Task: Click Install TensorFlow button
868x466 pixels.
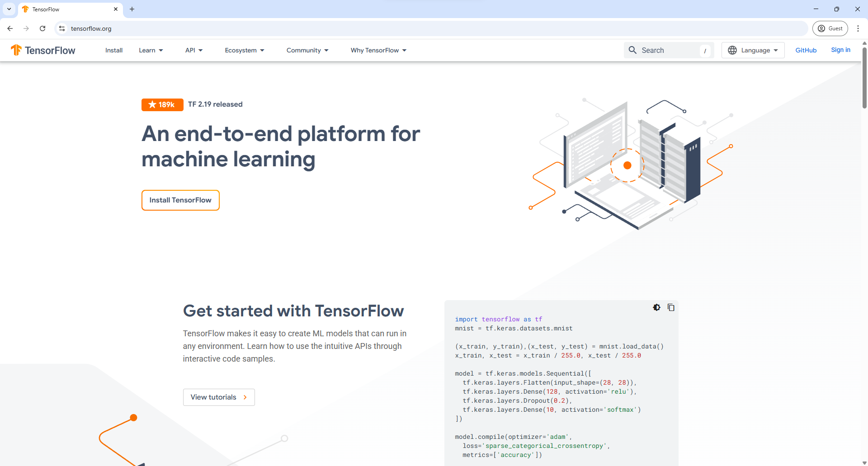Action: [x=180, y=200]
